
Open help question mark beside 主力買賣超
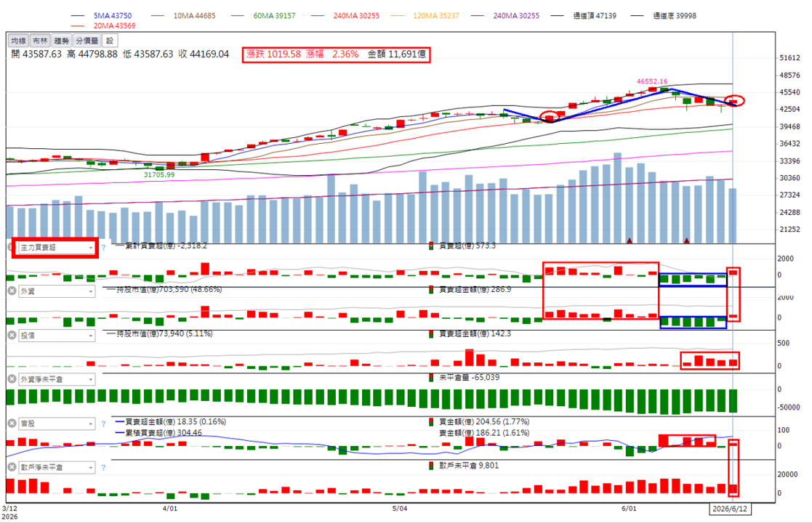[103, 248]
